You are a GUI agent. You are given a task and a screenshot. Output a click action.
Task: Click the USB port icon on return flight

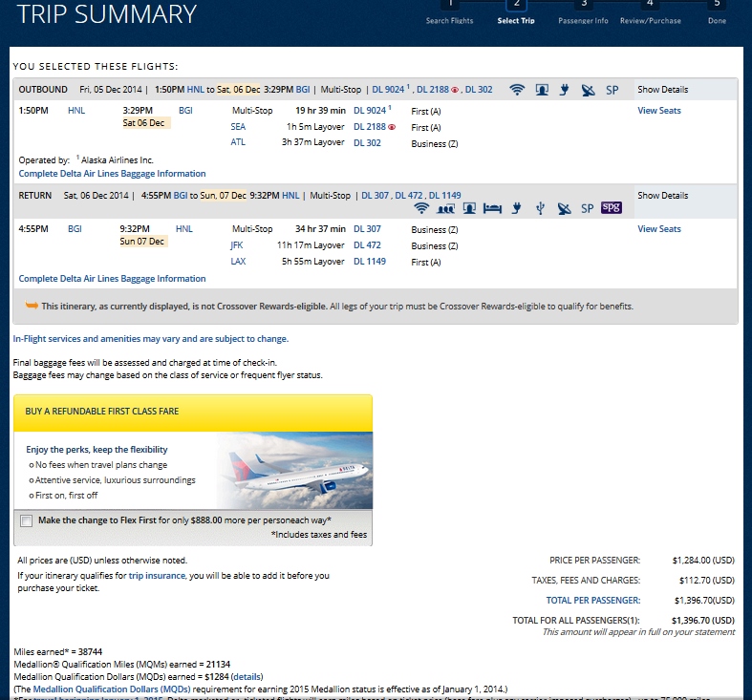pyautogui.click(x=540, y=208)
